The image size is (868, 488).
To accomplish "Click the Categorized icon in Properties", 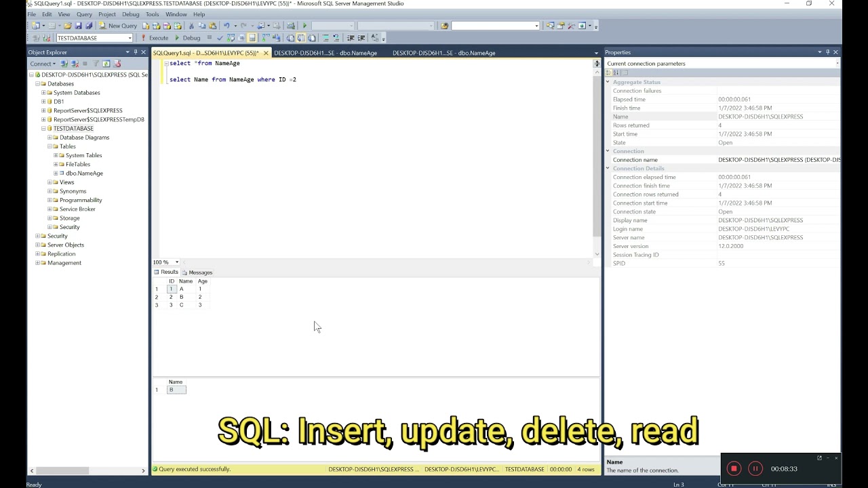I will [610, 73].
